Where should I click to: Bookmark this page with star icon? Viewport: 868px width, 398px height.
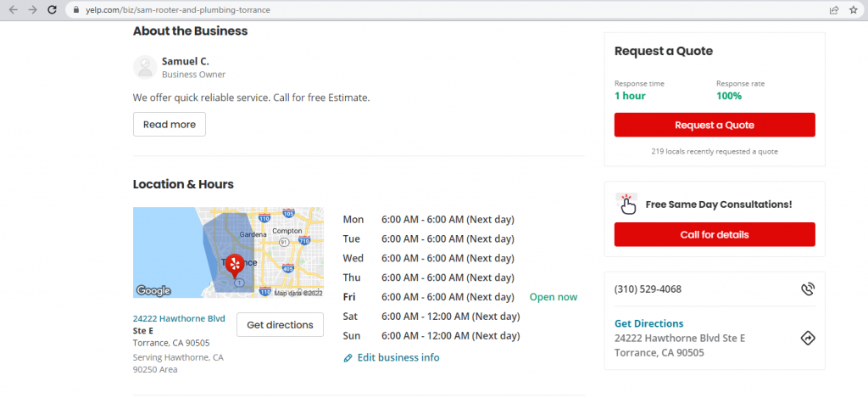pyautogui.click(x=854, y=9)
